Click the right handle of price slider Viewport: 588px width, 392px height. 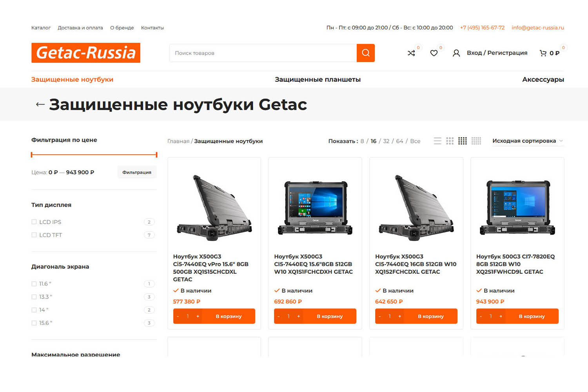click(x=156, y=155)
